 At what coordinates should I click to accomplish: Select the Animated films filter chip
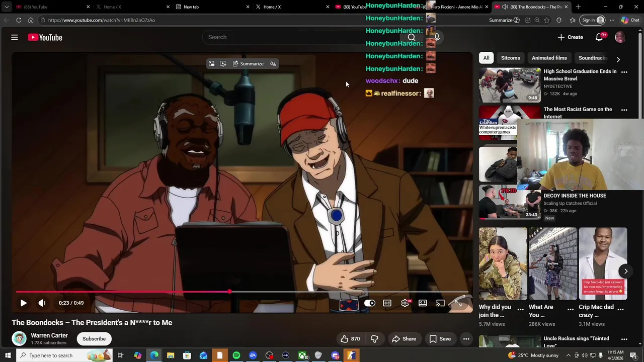click(549, 58)
